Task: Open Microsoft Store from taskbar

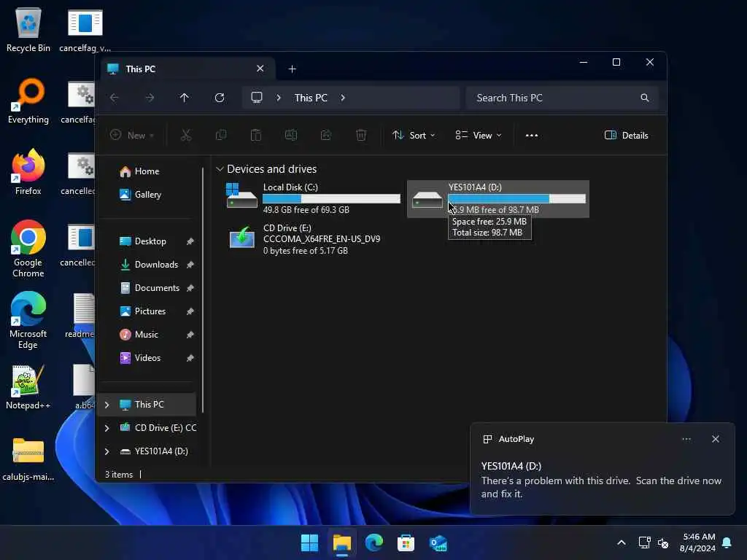Action: (406, 542)
